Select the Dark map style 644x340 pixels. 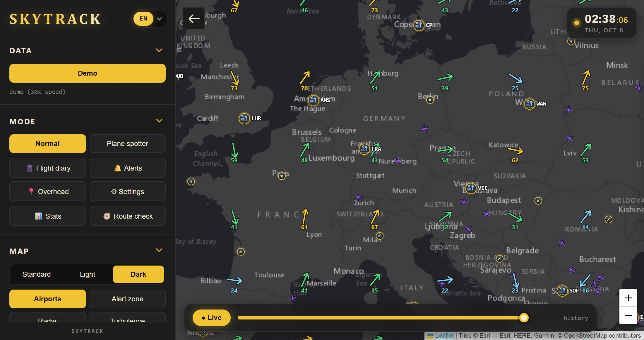pyautogui.click(x=138, y=274)
